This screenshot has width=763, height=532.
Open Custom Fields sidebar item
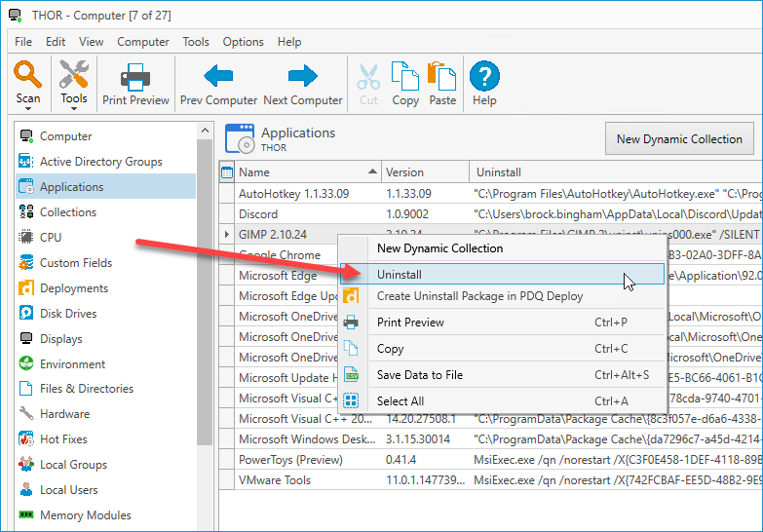[x=105, y=263]
